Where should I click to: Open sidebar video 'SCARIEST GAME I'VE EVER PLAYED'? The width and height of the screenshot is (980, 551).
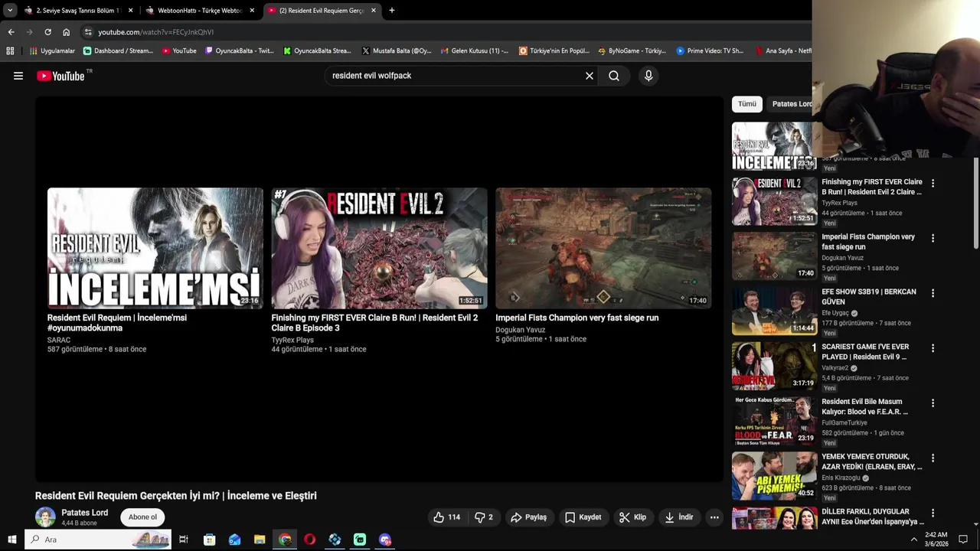point(865,352)
